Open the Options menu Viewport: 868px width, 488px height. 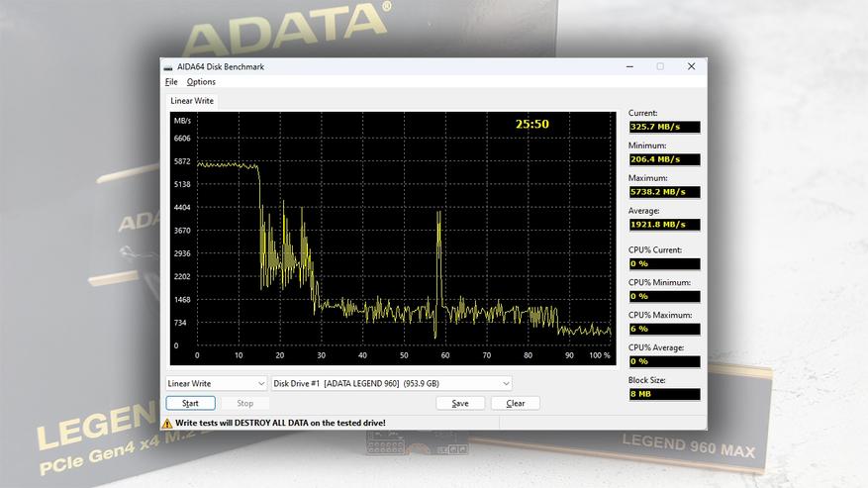[x=201, y=82]
